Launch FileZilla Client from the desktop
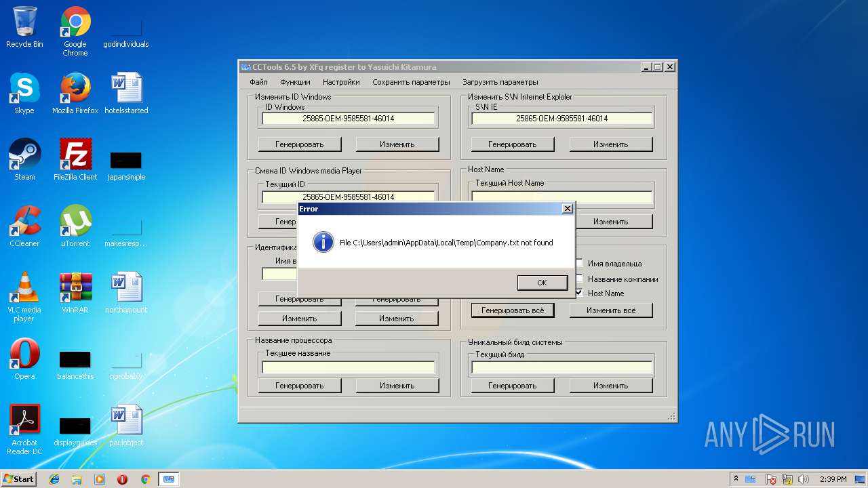868x488 pixels. tap(75, 160)
